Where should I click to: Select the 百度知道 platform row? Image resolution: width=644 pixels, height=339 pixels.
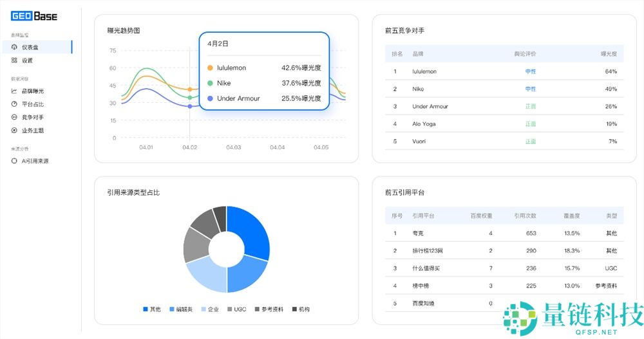504,303
